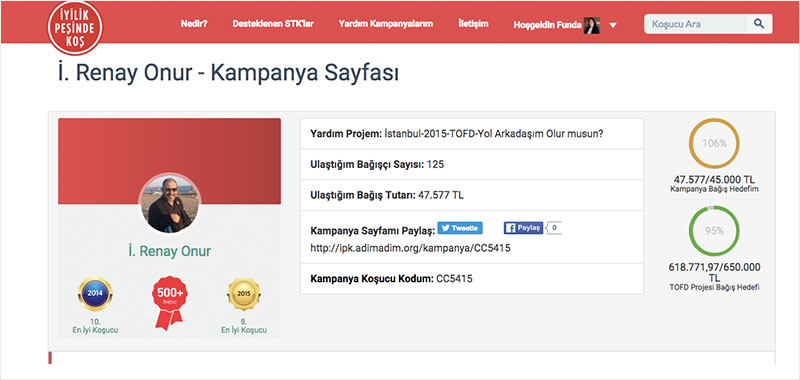Click the 95% TOFD project progress ring
This screenshot has width=800, height=380.
click(x=714, y=231)
